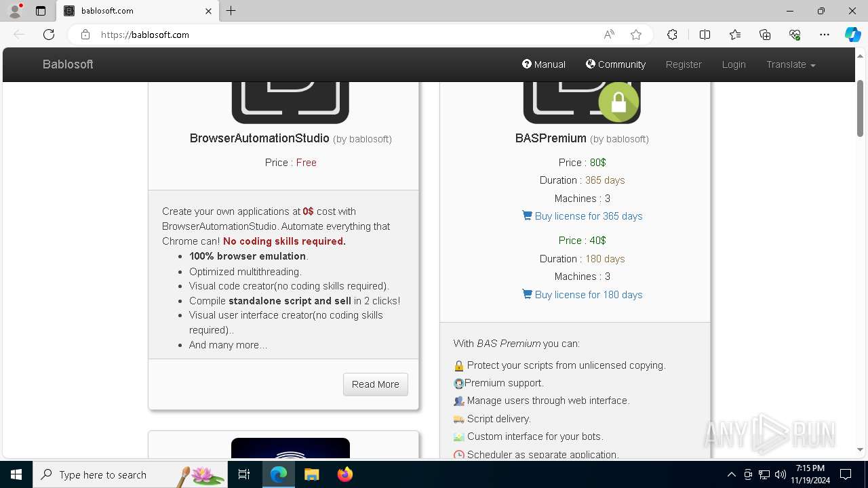Click the BASPremium logo with lock
The width and height of the screenshot is (868, 488).
(x=582, y=103)
